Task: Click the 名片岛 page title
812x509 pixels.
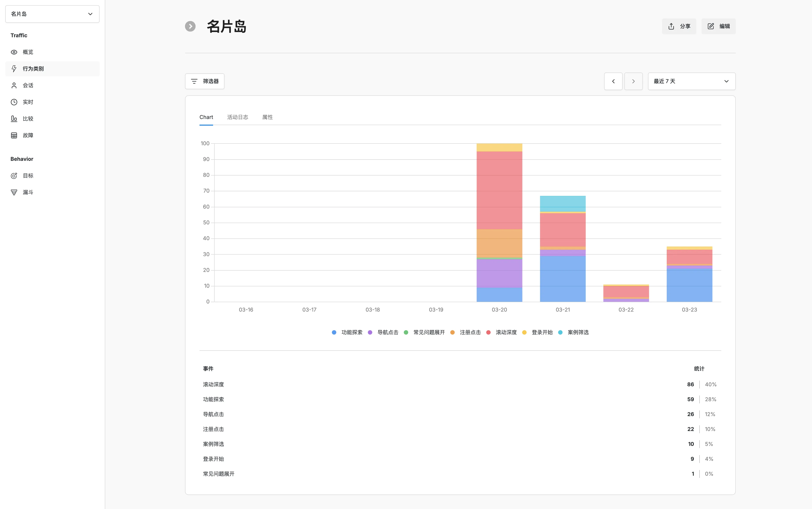Action: click(226, 26)
